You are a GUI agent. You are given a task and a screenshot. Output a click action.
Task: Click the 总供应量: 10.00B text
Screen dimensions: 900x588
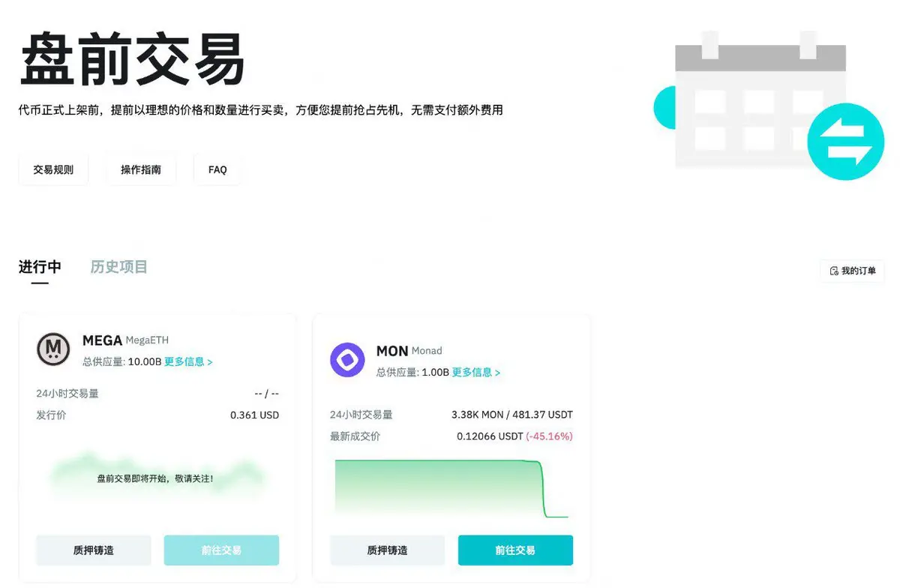click(x=122, y=361)
